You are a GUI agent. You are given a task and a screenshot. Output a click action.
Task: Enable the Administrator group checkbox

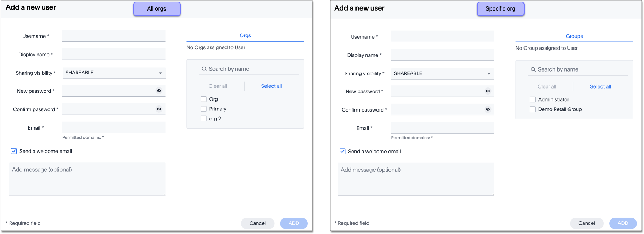(x=533, y=99)
